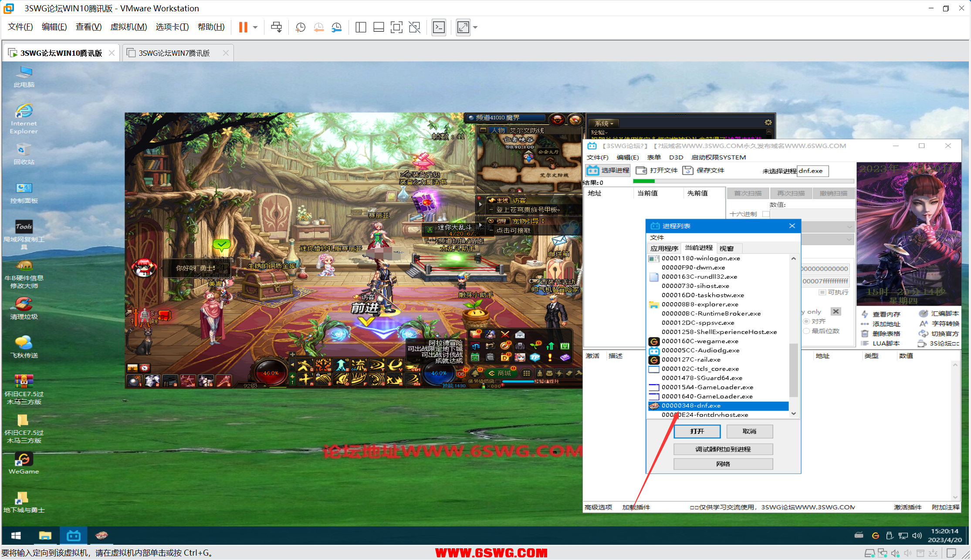Expand the upper scan type dropdown

pos(849,227)
